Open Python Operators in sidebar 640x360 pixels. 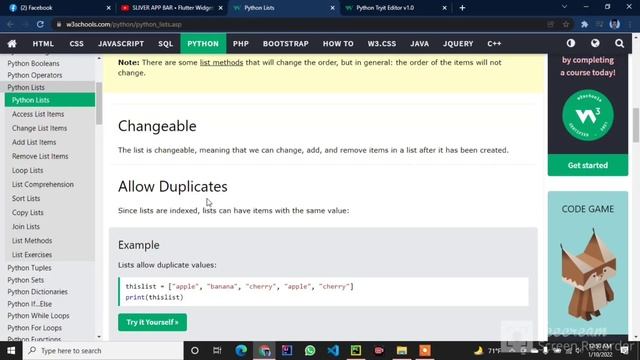[x=35, y=75]
